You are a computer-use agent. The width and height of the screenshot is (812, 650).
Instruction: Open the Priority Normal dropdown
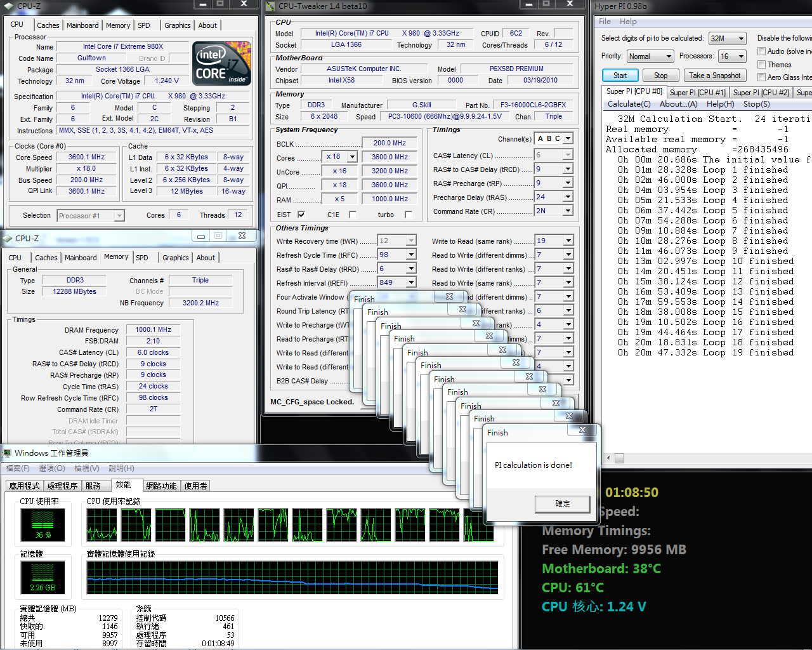click(x=668, y=56)
